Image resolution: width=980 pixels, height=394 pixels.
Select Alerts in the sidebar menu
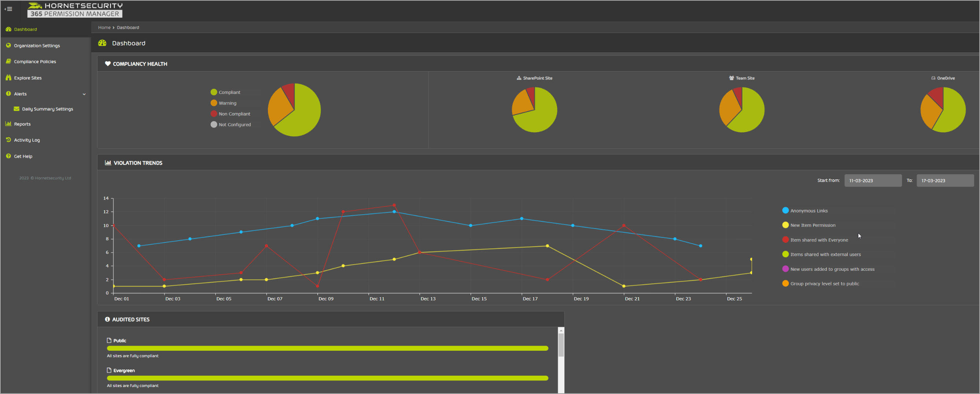click(x=21, y=94)
